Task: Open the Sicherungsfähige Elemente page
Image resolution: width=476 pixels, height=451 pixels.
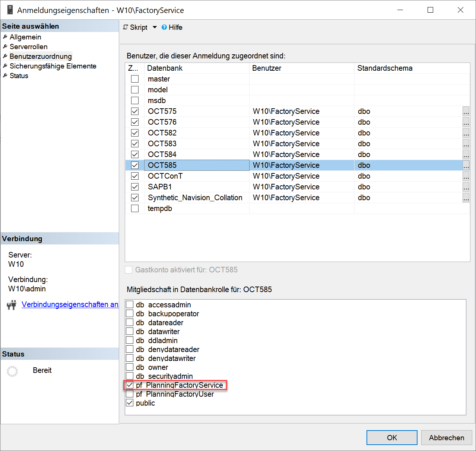Action: [53, 66]
